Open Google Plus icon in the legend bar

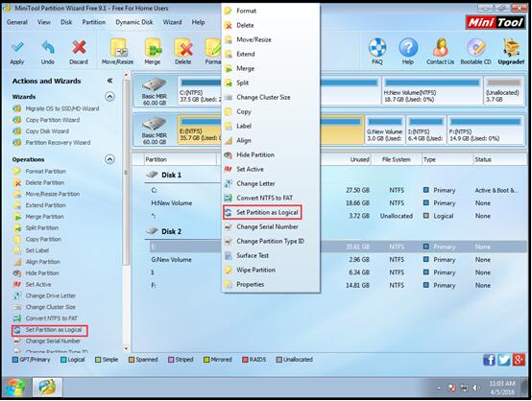pos(519,360)
